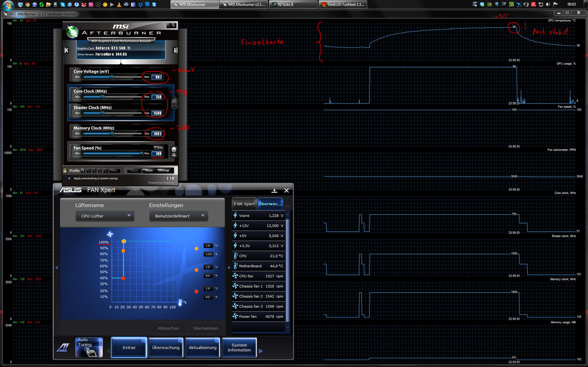This screenshot has height=367, width=588.
Task: Click the Memory Clock slider handle
Action: [x=112, y=133]
